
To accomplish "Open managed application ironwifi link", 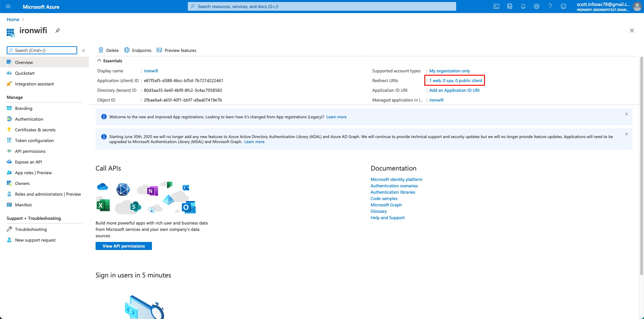I will point(436,100).
